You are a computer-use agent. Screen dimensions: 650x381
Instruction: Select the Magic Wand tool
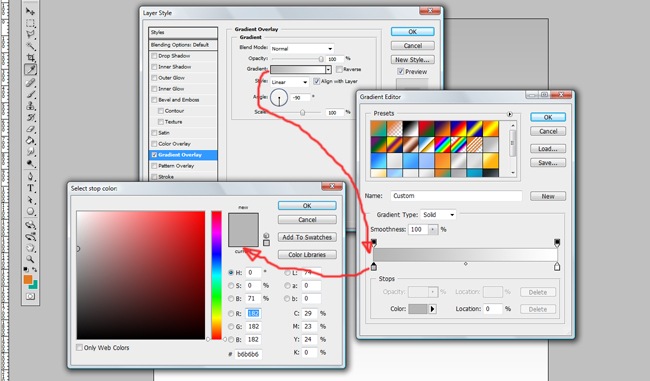(x=30, y=46)
